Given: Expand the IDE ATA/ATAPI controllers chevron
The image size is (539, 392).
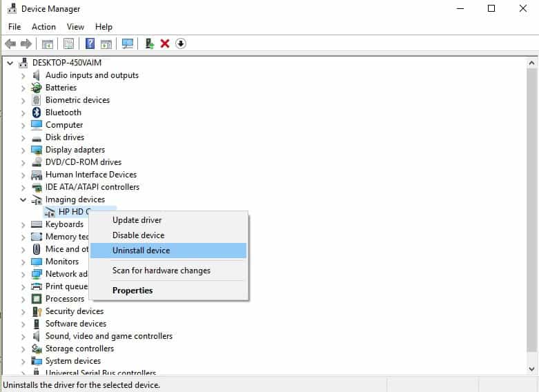Looking at the screenshot, I should tap(23, 188).
